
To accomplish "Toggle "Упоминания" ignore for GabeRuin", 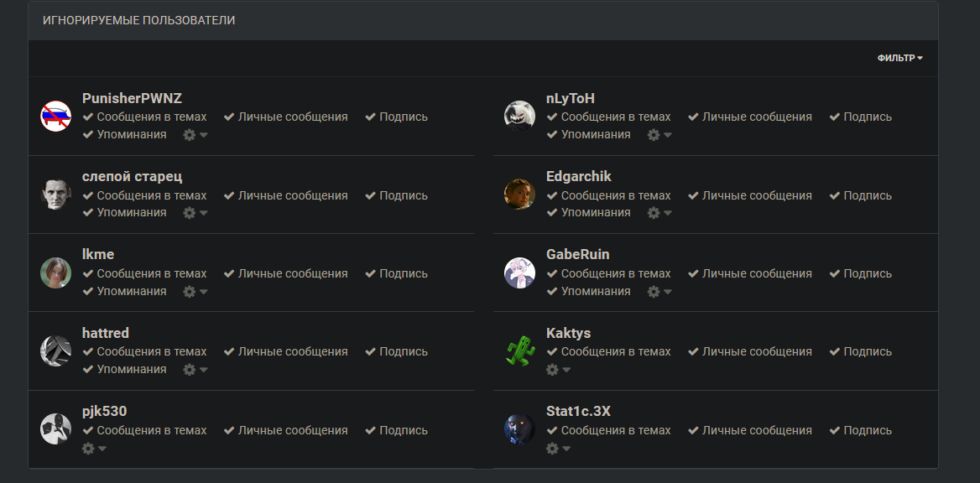I will [x=588, y=291].
